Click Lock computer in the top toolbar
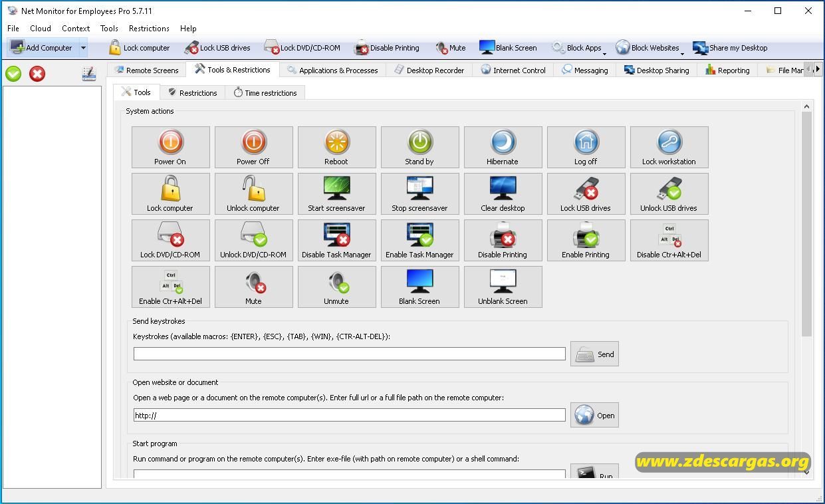 click(x=139, y=48)
